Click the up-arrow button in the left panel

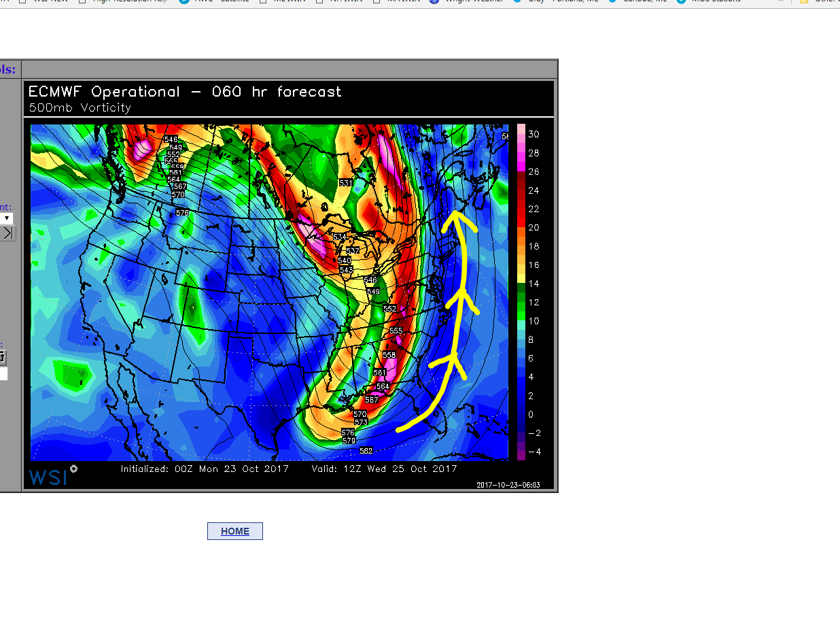pyautogui.click(x=3, y=357)
